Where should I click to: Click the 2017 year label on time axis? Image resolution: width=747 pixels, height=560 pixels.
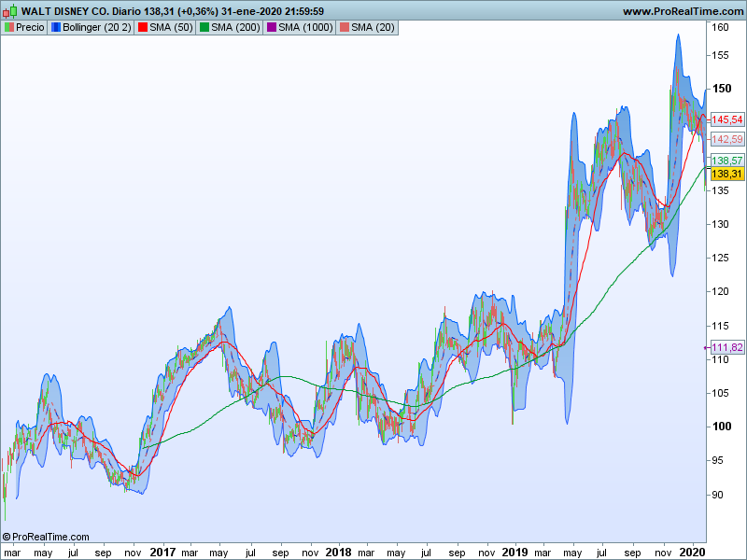click(x=162, y=553)
